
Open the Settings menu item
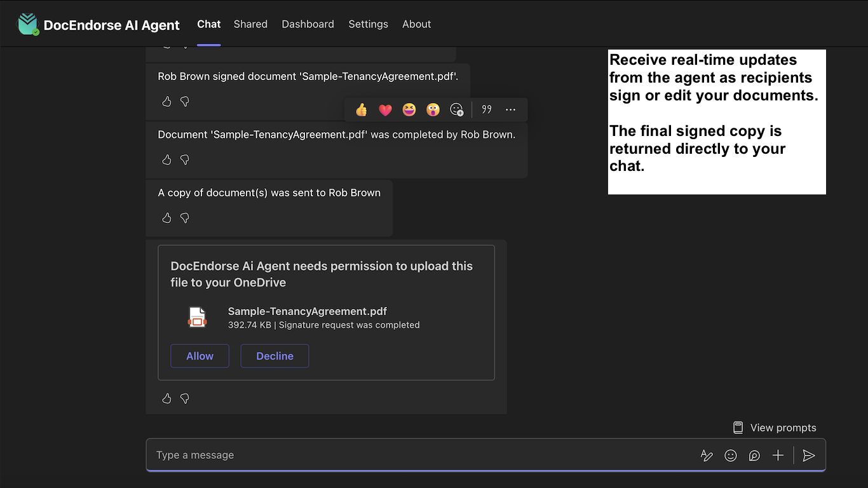(x=368, y=24)
